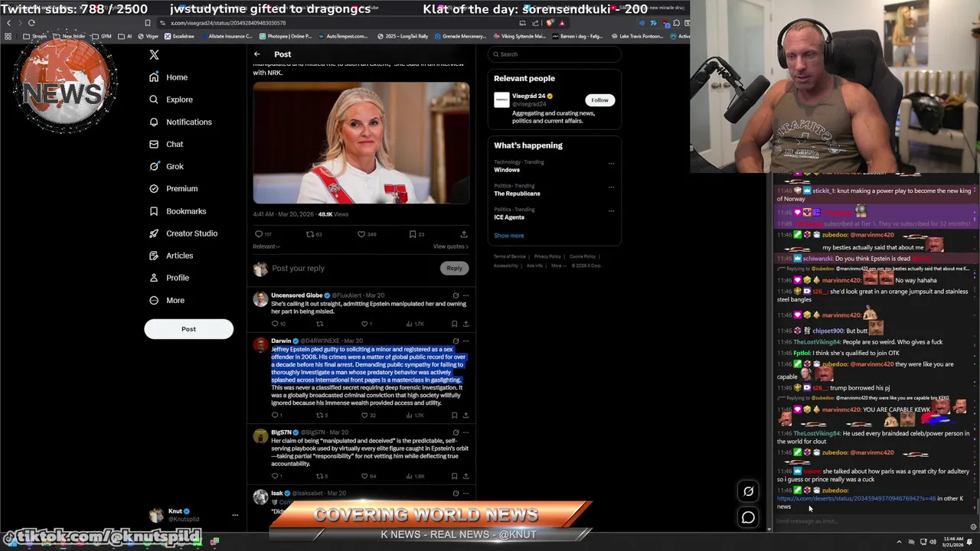Click the browser reload button

click(x=31, y=23)
